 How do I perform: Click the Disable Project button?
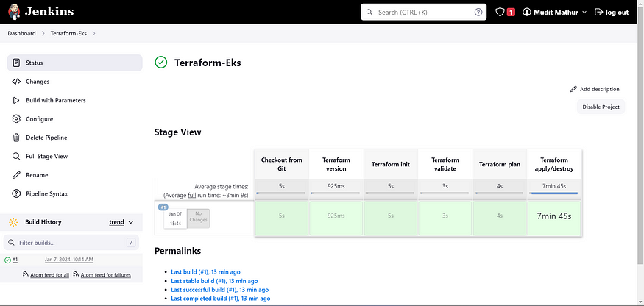coord(601,107)
